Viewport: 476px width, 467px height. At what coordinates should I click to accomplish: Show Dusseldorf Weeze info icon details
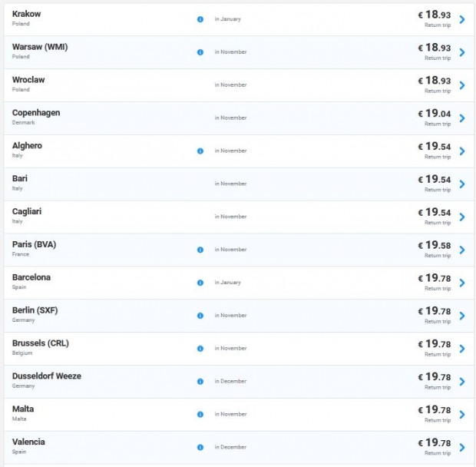point(200,382)
